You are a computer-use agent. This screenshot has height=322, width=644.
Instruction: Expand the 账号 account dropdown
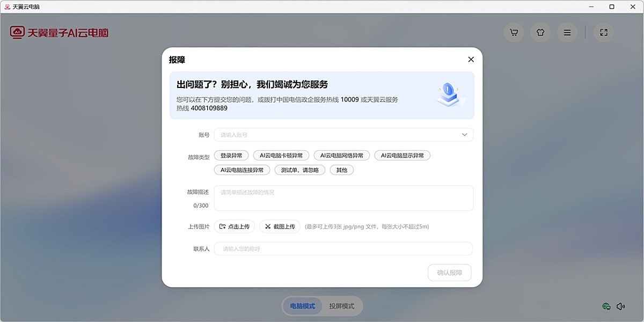click(x=464, y=135)
